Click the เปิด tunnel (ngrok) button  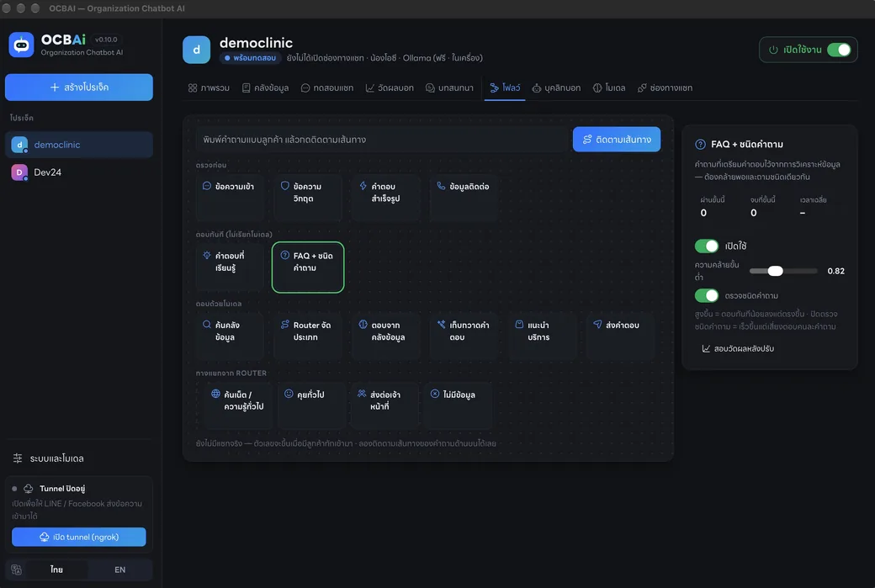[x=79, y=537]
